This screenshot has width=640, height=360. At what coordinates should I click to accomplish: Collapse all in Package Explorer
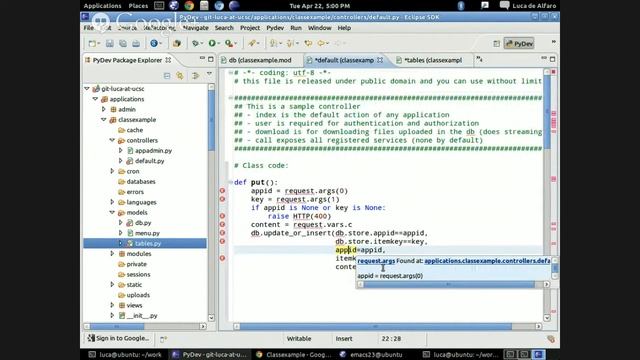[x=167, y=76]
